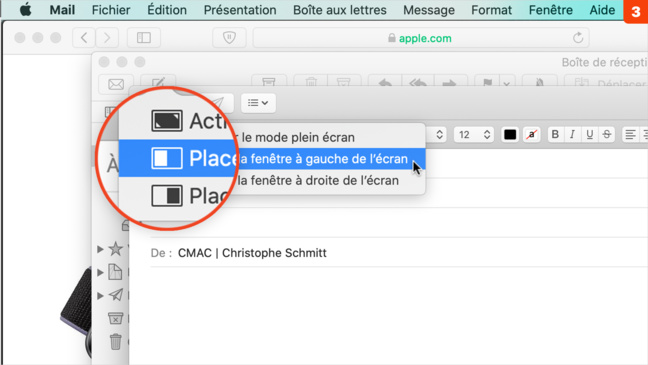Click the flag icon in Mail toolbar
The height and width of the screenshot is (365, 648).
click(x=488, y=82)
